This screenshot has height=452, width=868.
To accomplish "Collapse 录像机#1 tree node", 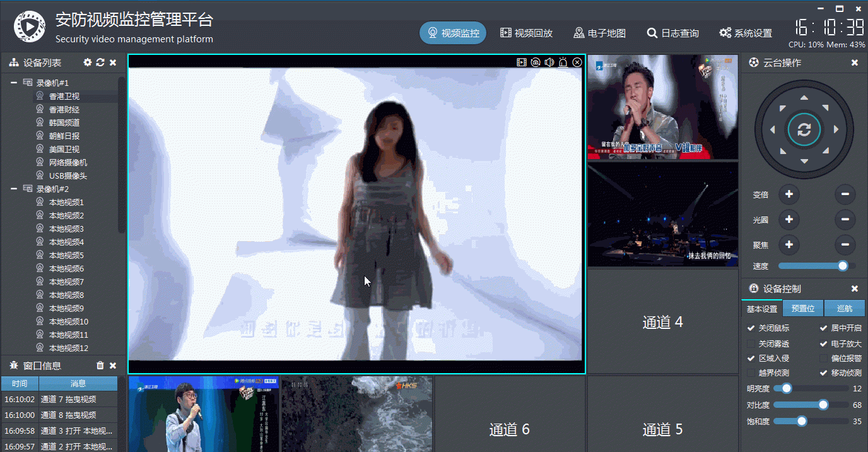I will click(14, 83).
